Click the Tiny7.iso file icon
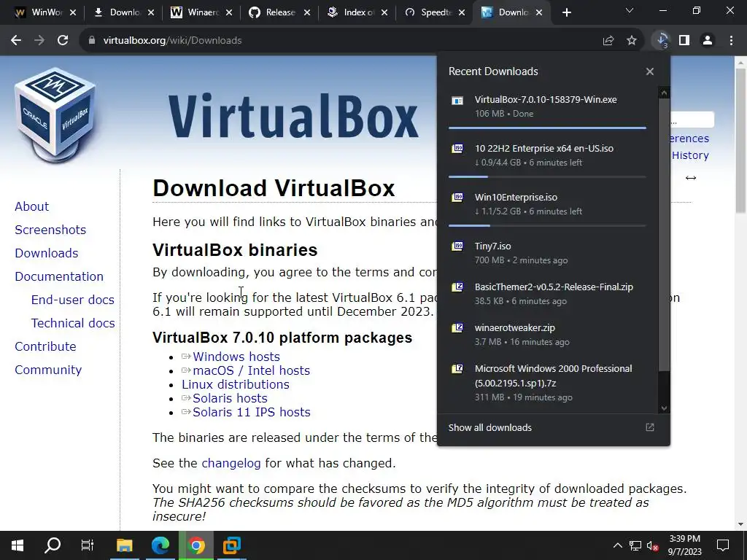 coord(457,246)
